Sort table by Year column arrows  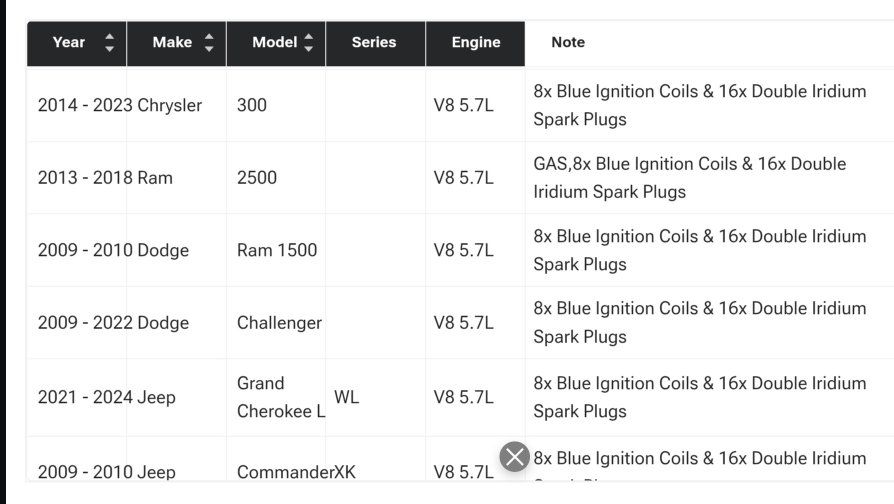pyautogui.click(x=109, y=43)
